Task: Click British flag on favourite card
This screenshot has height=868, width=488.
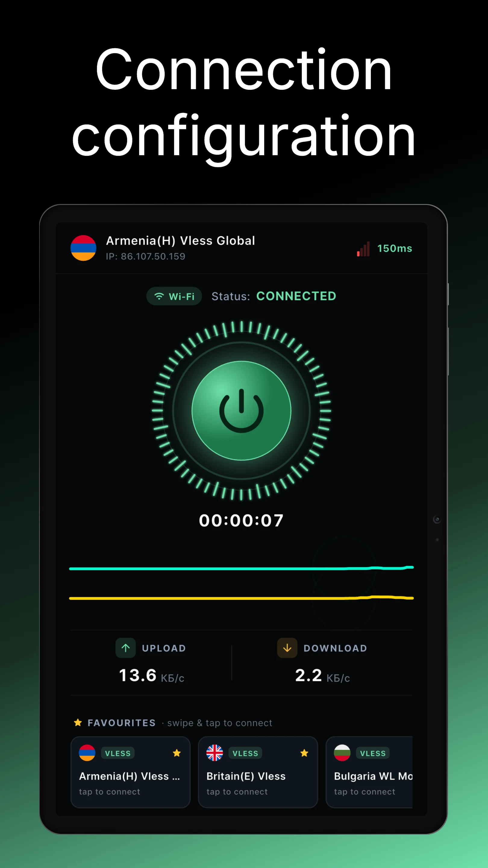Action: point(214,753)
